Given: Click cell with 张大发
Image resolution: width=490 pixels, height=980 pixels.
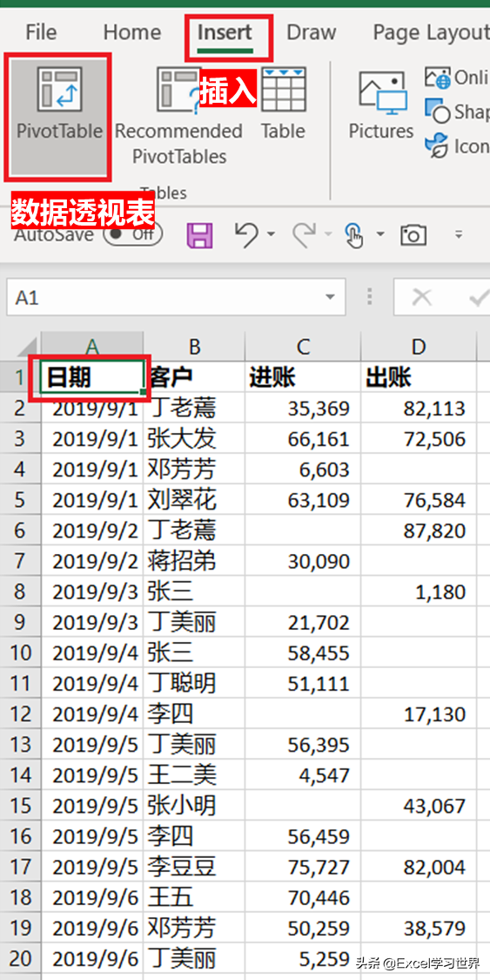Looking at the screenshot, I should [x=194, y=439].
